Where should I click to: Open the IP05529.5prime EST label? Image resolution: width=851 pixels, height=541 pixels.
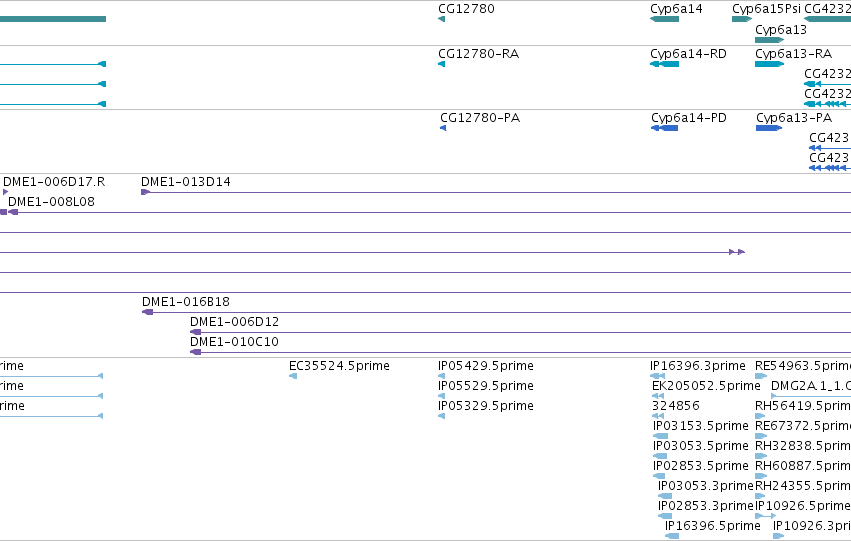(x=486, y=386)
